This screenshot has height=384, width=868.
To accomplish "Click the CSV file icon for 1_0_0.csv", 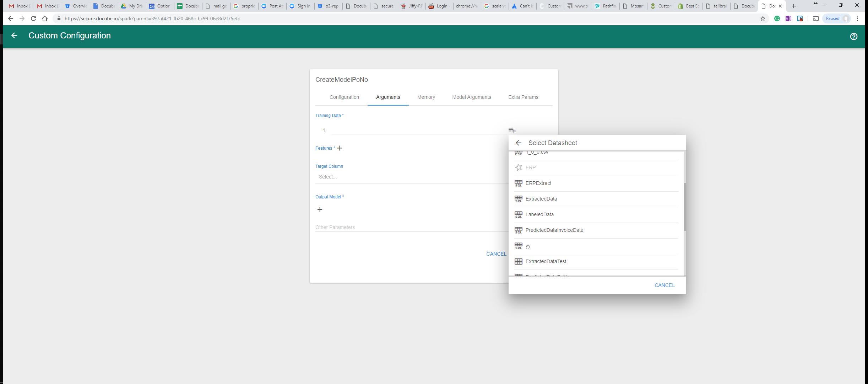I will pos(519,153).
